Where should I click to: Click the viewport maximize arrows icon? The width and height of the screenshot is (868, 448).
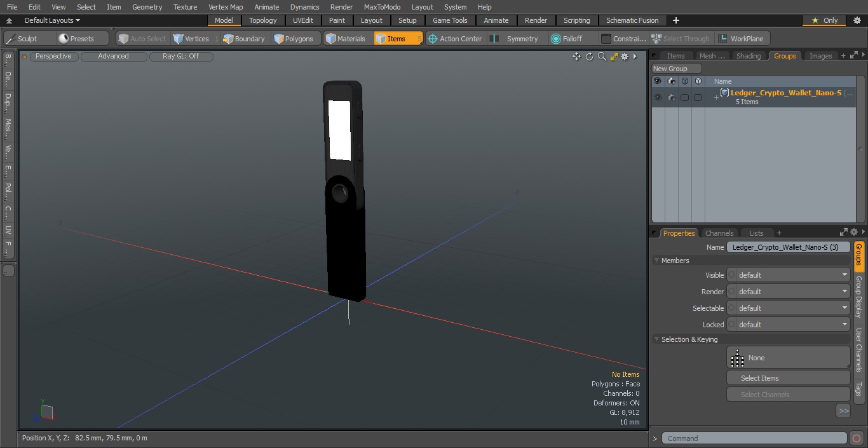coord(614,57)
